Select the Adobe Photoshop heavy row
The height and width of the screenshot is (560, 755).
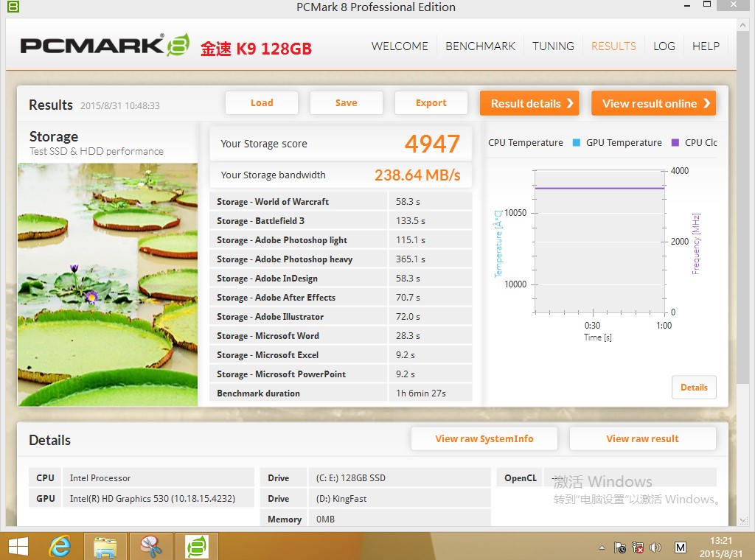(x=341, y=259)
